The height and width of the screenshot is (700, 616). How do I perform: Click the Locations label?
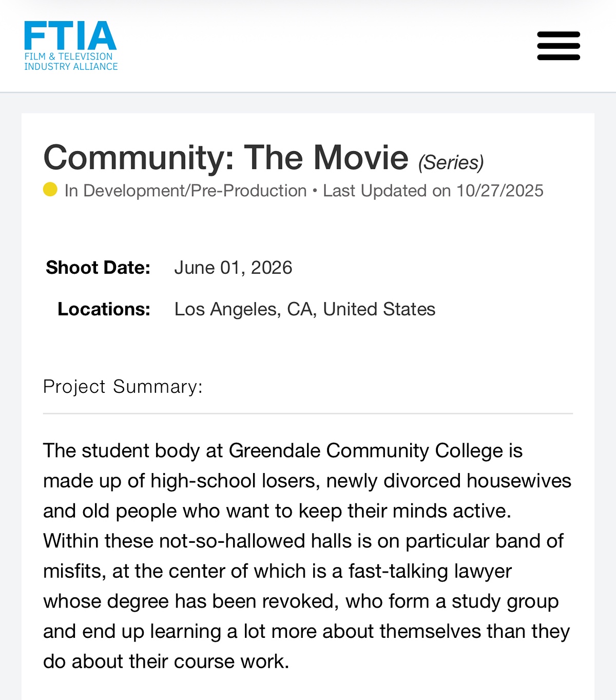point(104,309)
